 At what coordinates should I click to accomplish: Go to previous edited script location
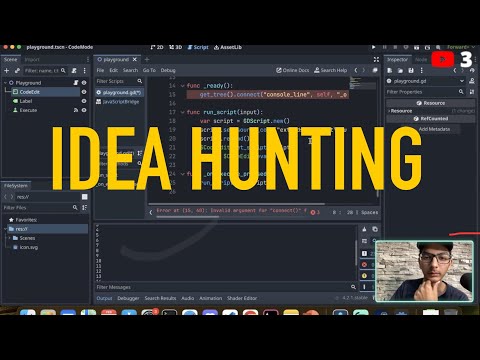click(356, 70)
